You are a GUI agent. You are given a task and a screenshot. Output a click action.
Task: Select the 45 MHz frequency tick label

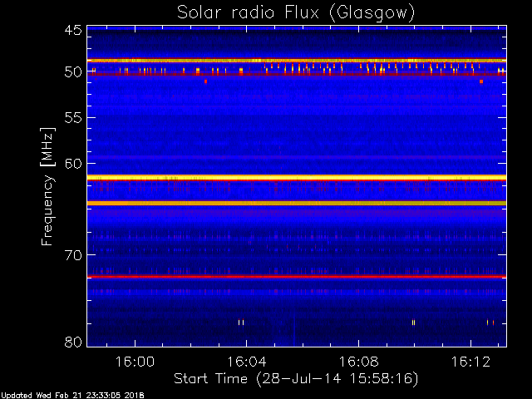pyautogui.click(x=72, y=31)
